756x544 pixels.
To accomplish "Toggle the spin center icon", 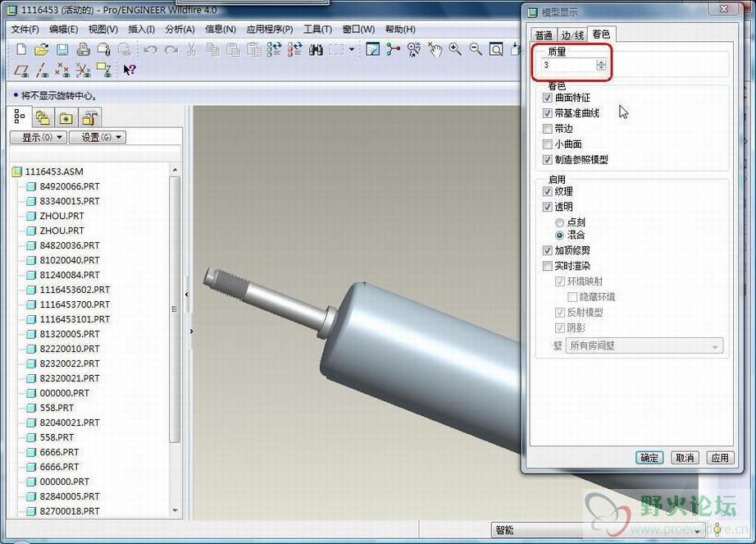I will click(394, 49).
